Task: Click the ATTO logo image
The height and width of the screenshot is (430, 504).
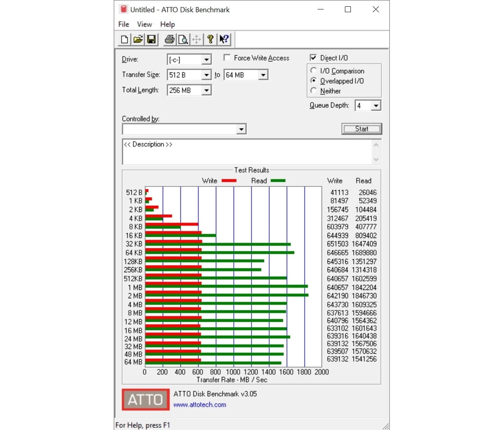Action: (145, 399)
